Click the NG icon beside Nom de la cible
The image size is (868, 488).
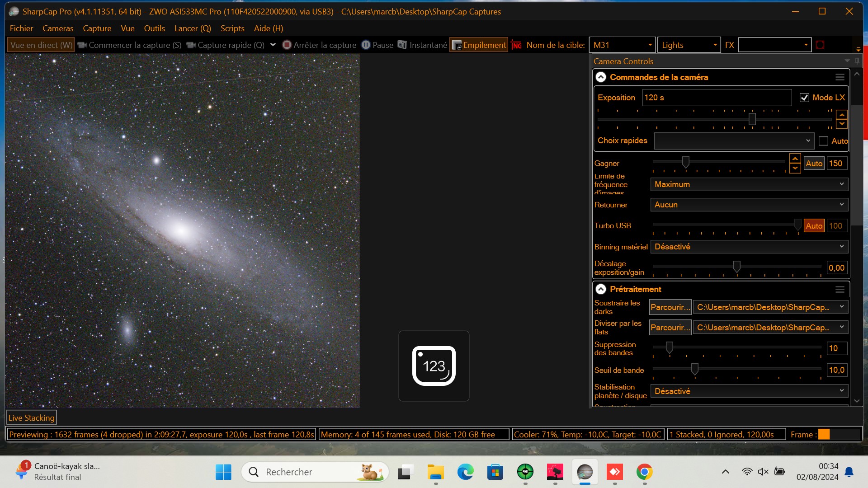click(516, 45)
